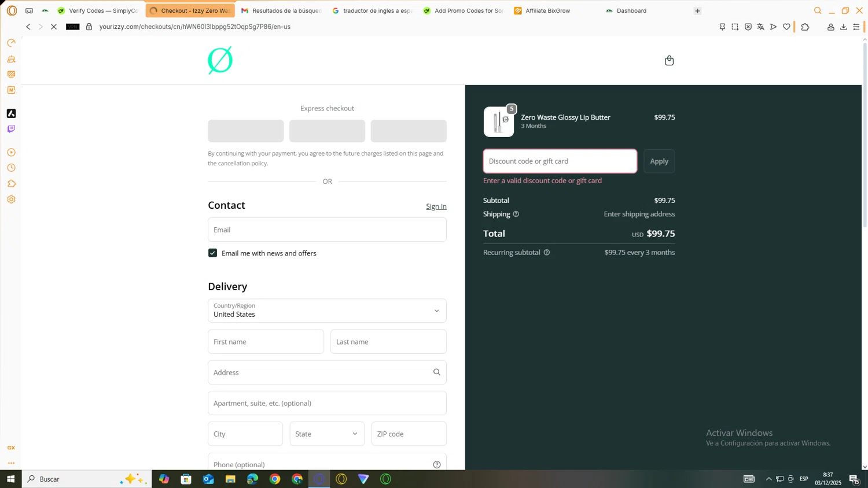This screenshot has width=868, height=488.
Task: Focus the Email input field
Action: coord(327,230)
